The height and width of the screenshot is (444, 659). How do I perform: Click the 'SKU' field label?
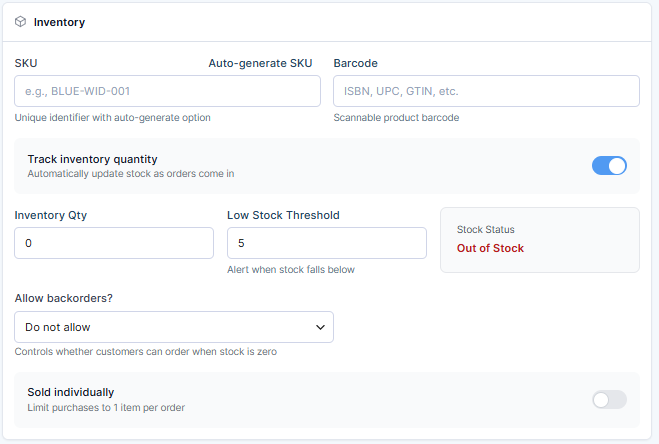pyautogui.click(x=26, y=63)
